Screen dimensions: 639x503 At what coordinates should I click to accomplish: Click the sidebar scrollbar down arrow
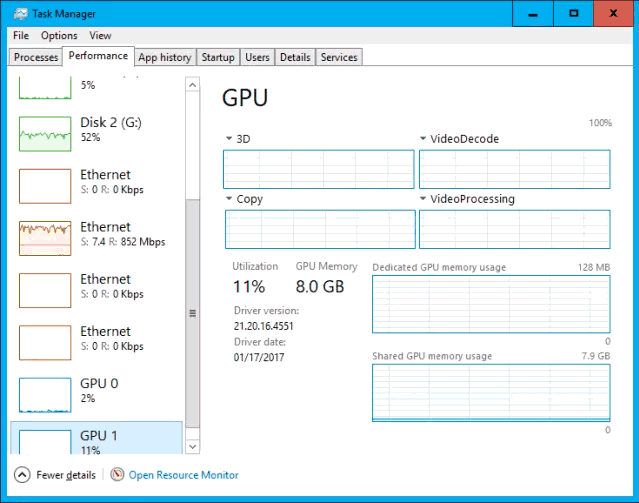193,447
